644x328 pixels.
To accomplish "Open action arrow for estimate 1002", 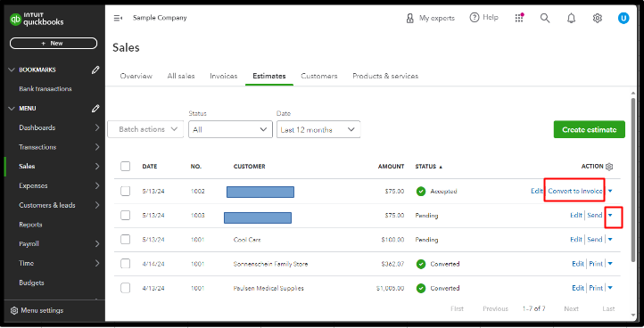I will point(610,191).
